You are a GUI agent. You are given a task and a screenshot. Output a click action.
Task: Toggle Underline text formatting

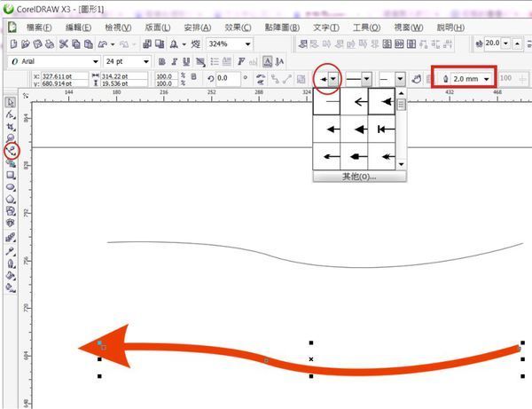(186, 61)
